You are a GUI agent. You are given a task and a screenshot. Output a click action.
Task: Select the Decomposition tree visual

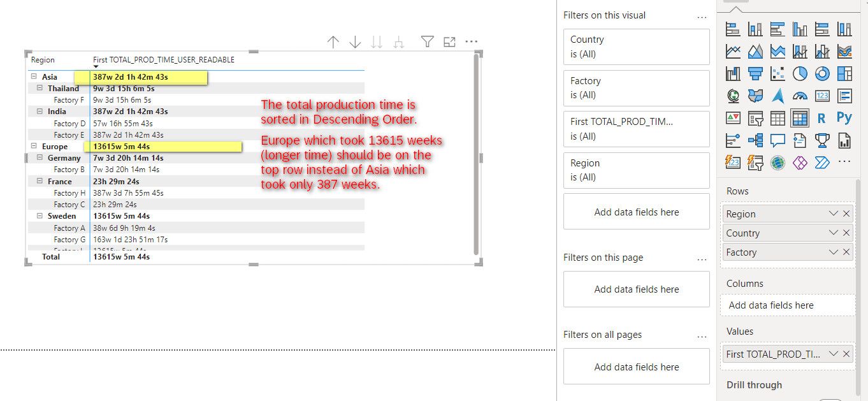(755, 140)
